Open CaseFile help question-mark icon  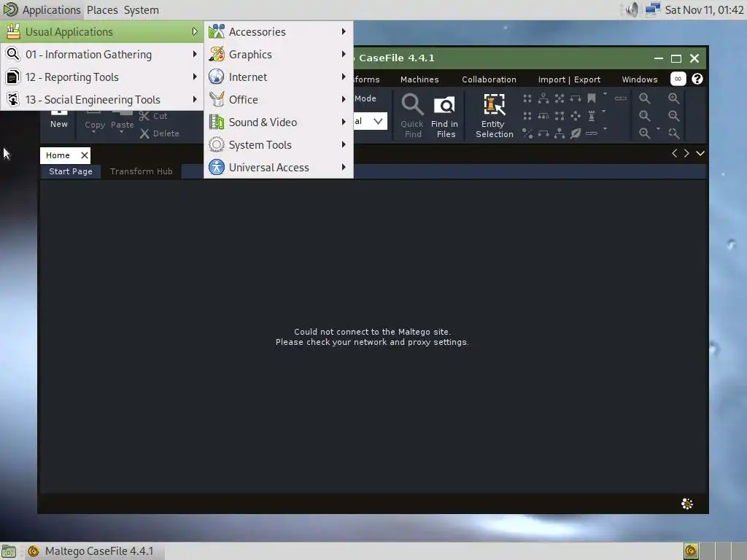697,79
